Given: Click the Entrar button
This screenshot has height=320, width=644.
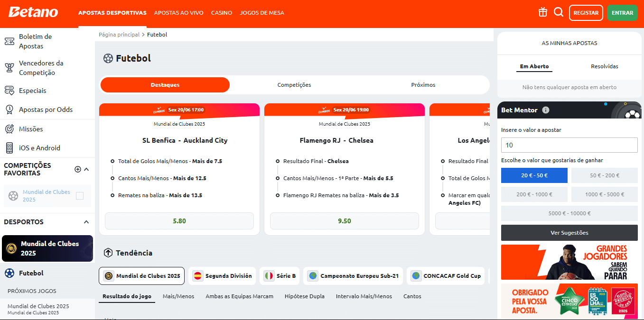Looking at the screenshot, I should click(622, 13).
